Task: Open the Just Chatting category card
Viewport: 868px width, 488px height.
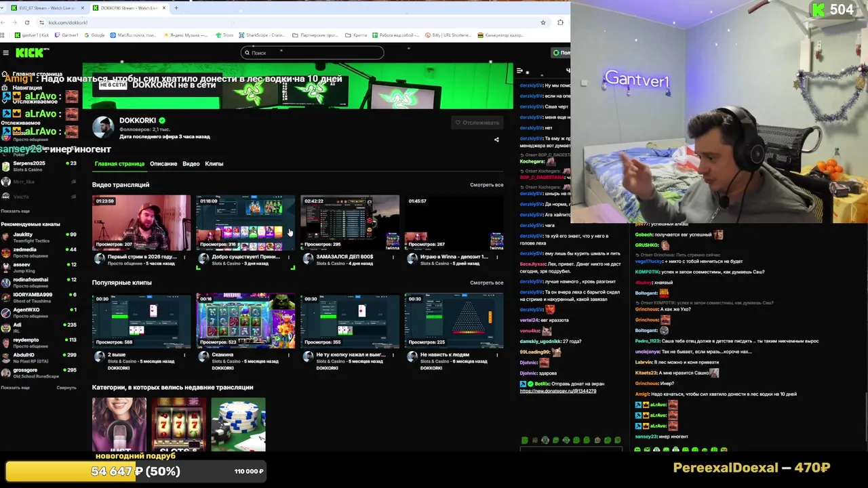Action: (x=119, y=424)
